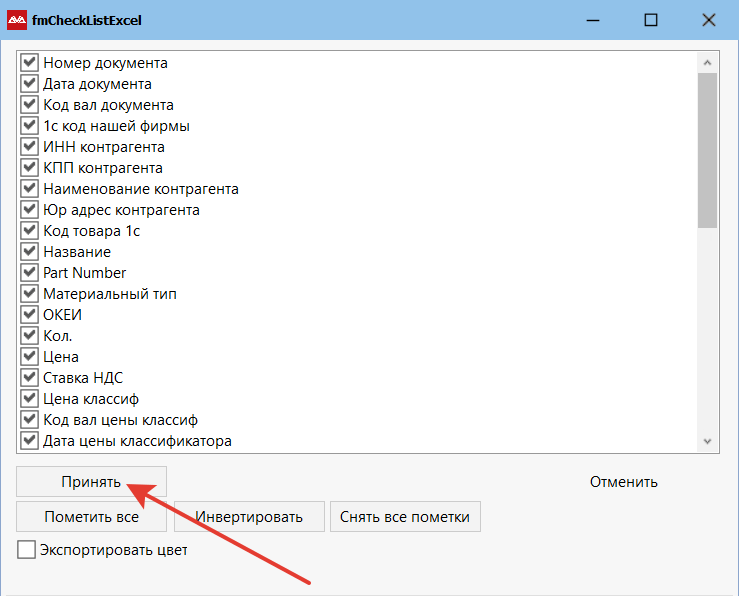739x596 pixels.
Task: Click the fmCheckListExcel app icon in title bar
Action: 17,20
